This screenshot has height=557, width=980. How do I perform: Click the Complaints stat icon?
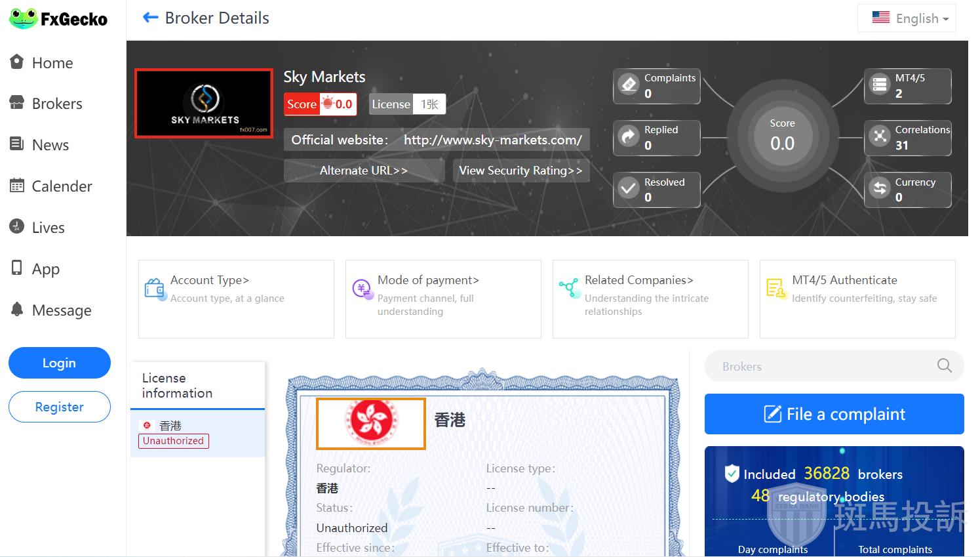(x=629, y=85)
